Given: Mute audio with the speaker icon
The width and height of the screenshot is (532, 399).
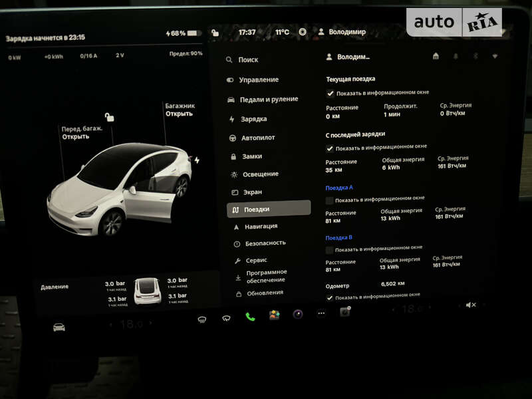Looking at the screenshot, I should (471, 305).
